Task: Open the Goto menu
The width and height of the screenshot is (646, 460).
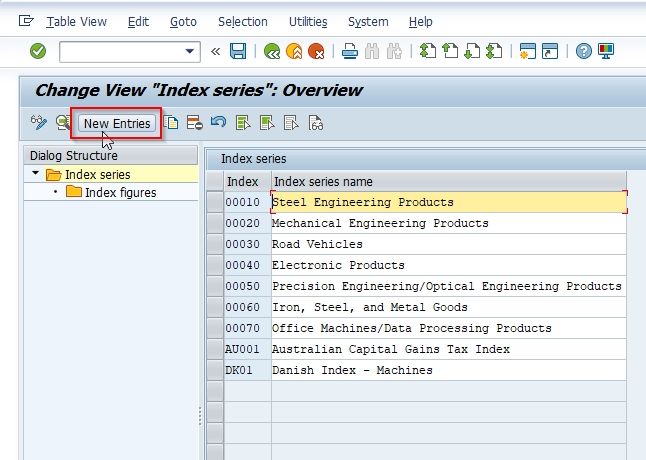Action: point(183,22)
